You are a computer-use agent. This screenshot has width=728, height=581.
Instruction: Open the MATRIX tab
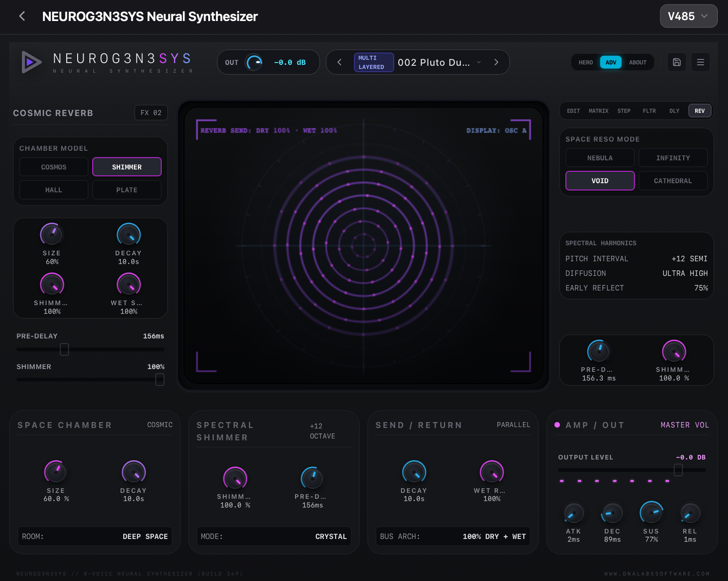[x=598, y=111]
